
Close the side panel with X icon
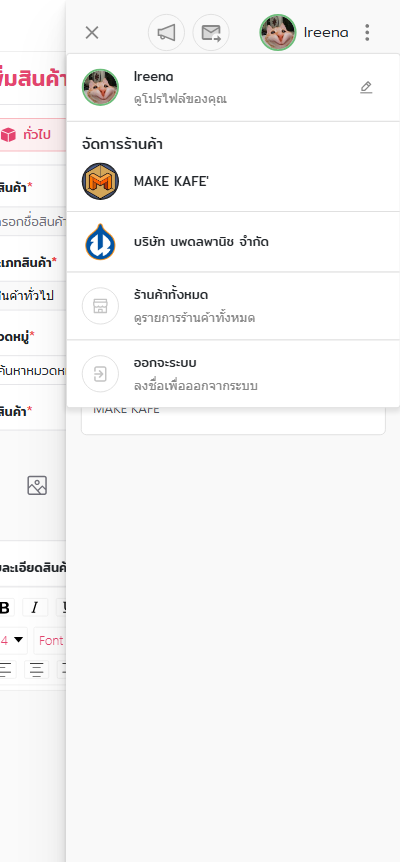coord(92,33)
